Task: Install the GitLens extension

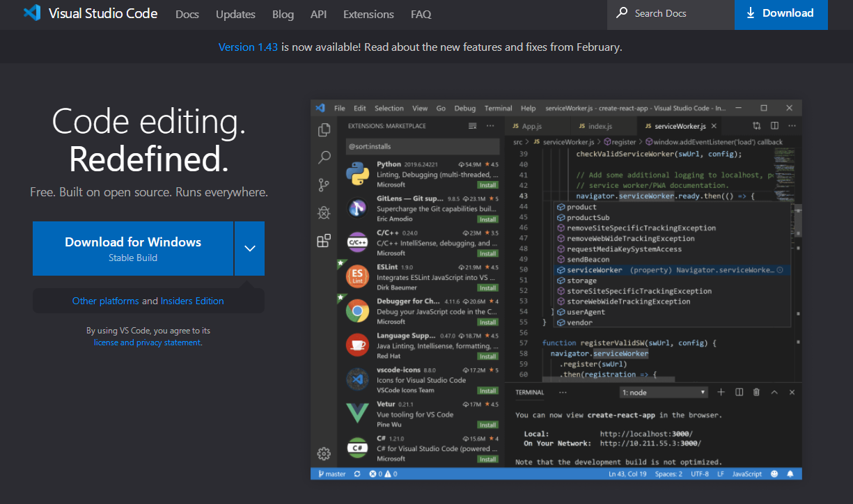Action: pos(487,219)
